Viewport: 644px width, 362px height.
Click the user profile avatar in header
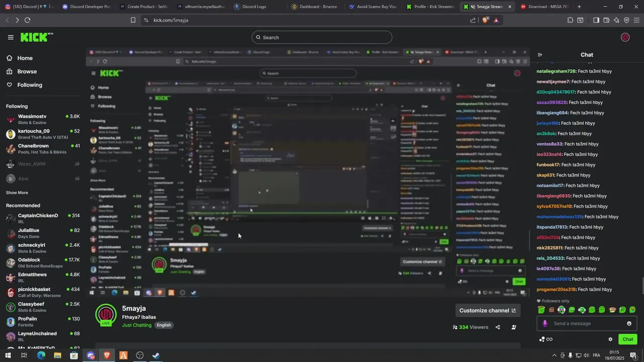click(x=625, y=37)
